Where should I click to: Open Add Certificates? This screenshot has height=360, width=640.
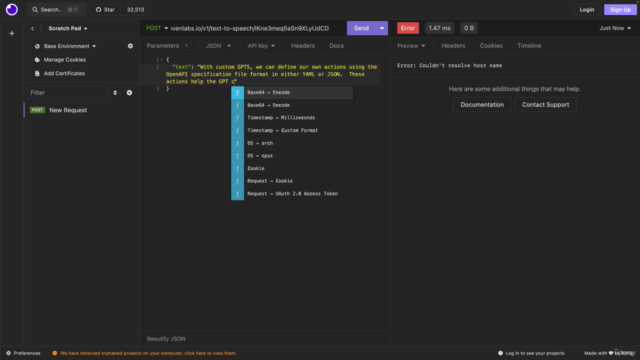tap(60, 73)
